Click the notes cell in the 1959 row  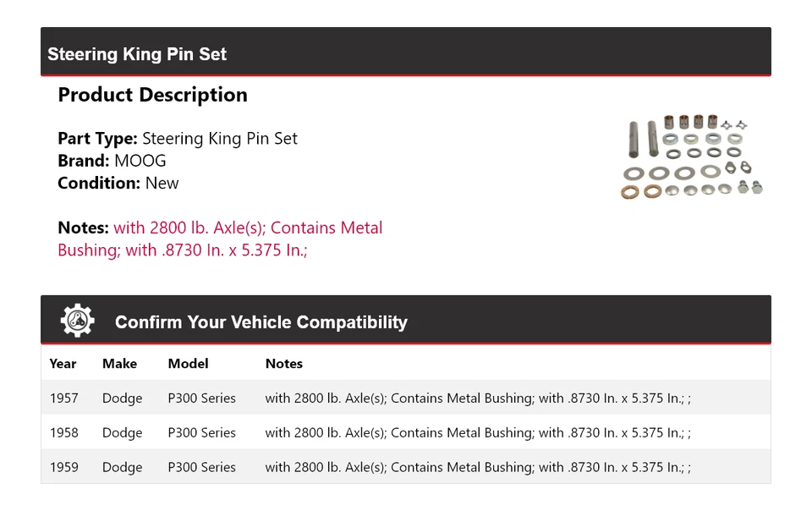[477, 467]
